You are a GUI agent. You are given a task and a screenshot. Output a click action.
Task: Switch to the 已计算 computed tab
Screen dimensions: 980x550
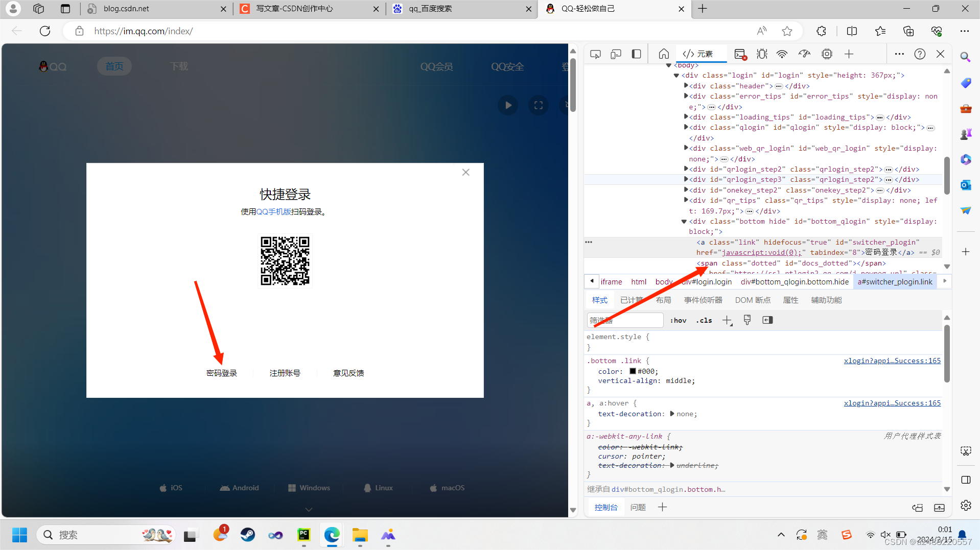tap(632, 300)
